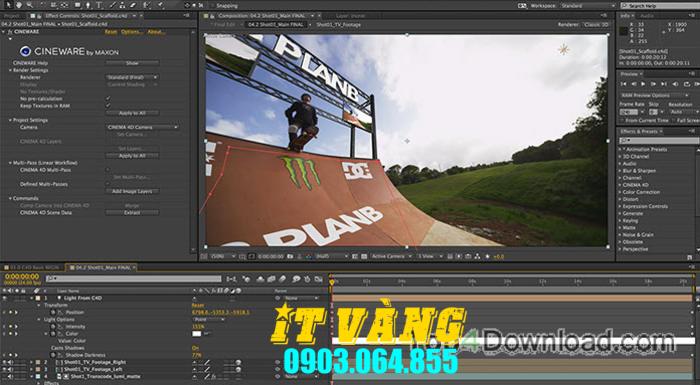Viewport: 700px width, 385px height.
Task: Toggle Draft 3D icon in timeline header
Action: tap(246, 279)
